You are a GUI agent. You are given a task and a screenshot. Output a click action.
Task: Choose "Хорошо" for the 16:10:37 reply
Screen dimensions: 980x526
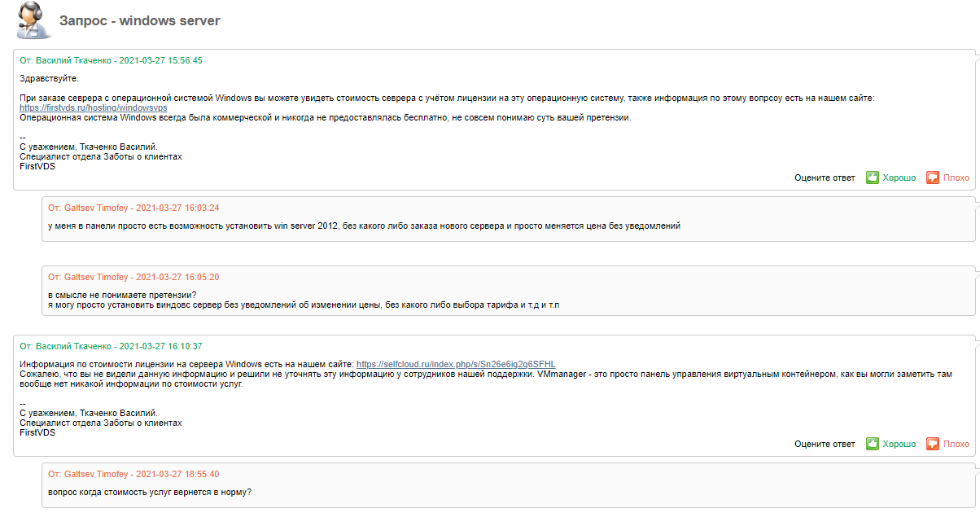click(899, 444)
